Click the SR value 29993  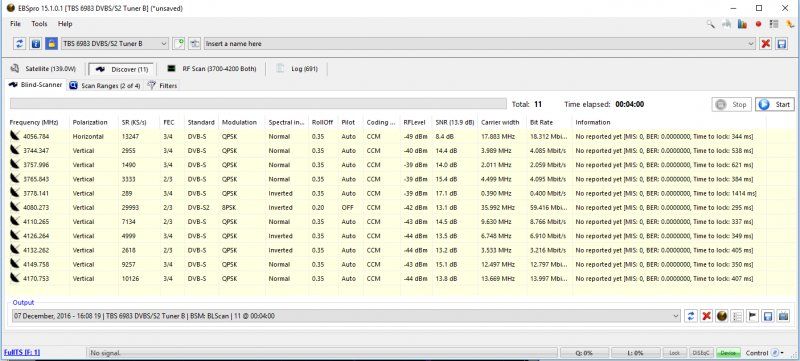point(130,208)
